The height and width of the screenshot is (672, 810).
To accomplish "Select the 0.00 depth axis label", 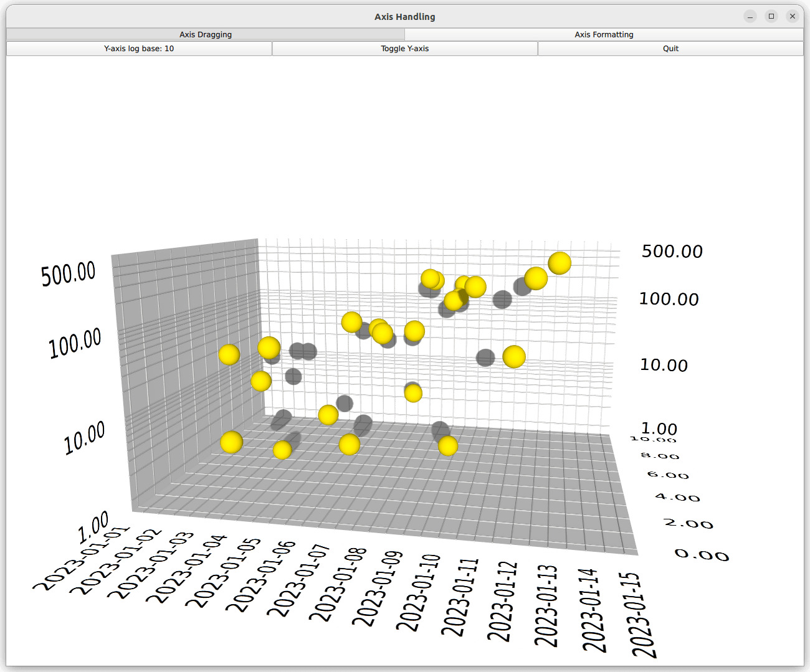I will [x=702, y=554].
